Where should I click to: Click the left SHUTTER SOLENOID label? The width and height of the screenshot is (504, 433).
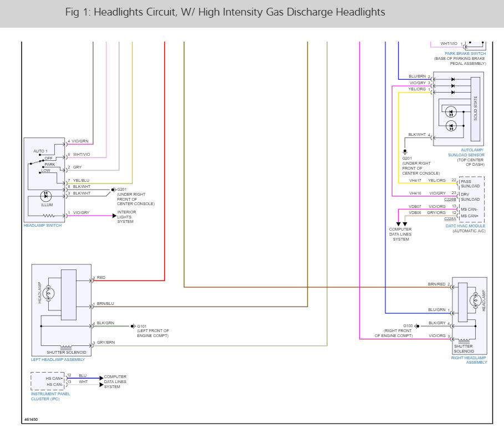coord(66,352)
